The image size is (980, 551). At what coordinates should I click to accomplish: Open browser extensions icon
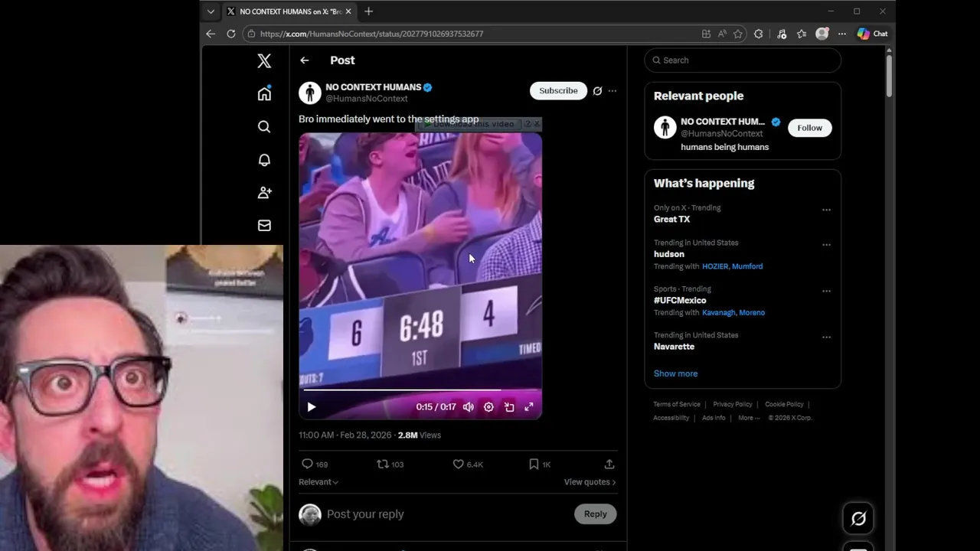click(x=759, y=34)
